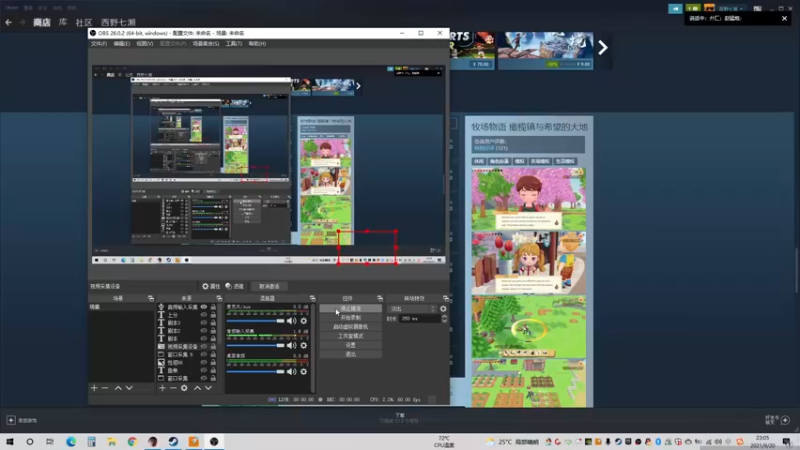Open transition properties gear next to 淡出
Image resolution: width=800 pixels, height=450 pixels.
(443, 309)
